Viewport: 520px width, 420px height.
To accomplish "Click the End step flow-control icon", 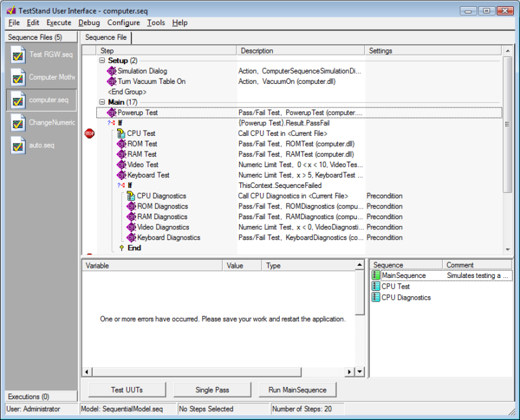I will pos(122,248).
